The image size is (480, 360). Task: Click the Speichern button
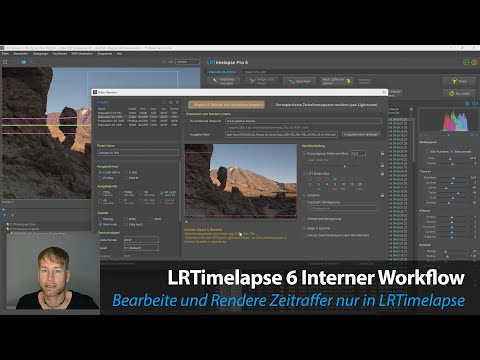[x=299, y=81]
